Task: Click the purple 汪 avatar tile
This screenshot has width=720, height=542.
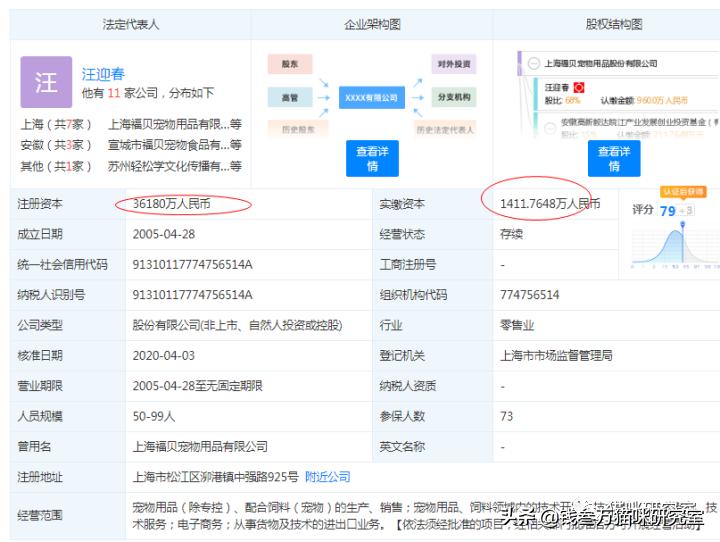Action: click(x=46, y=82)
